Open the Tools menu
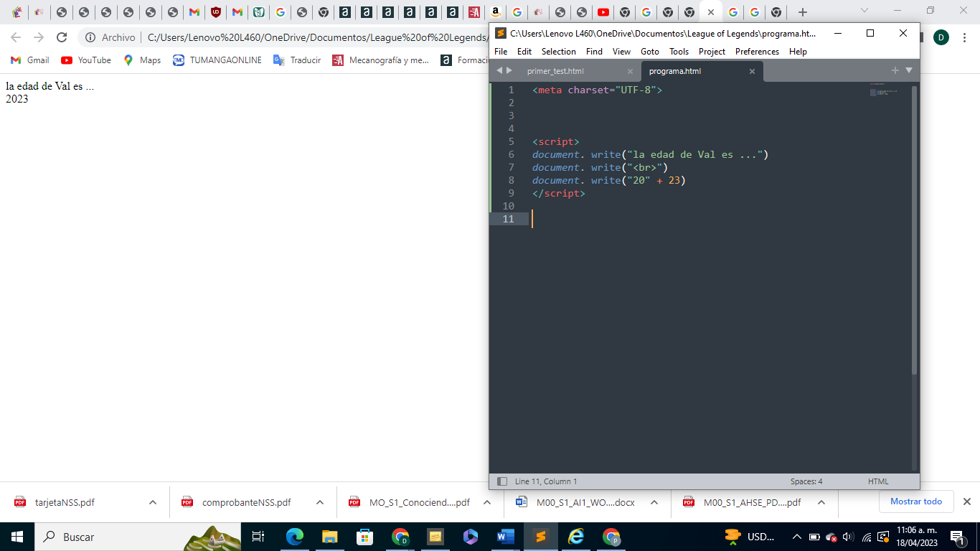This screenshot has height=551, width=980. (x=679, y=52)
